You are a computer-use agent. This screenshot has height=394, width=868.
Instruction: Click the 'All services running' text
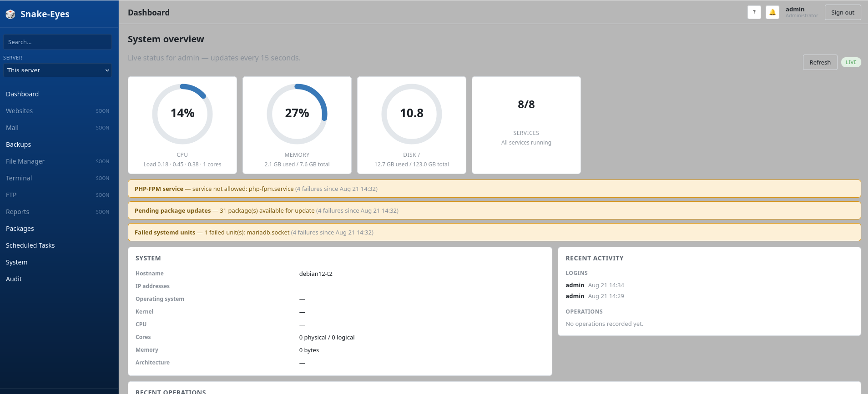526,143
